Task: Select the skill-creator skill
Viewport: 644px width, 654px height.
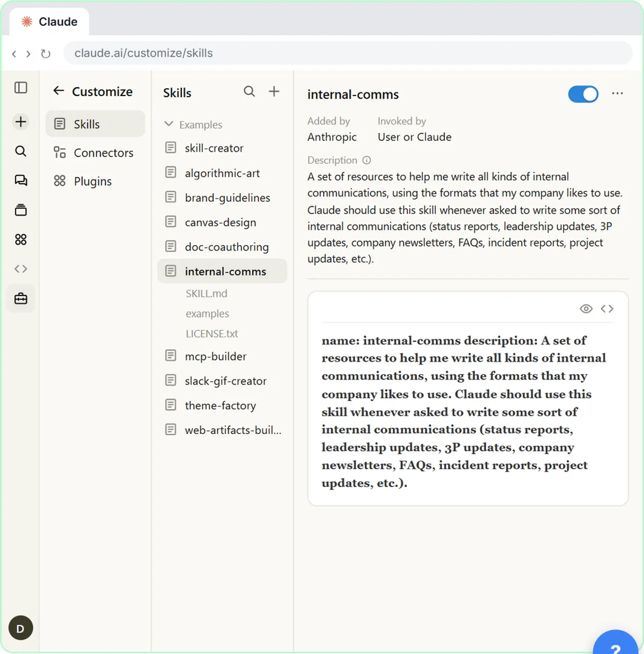Action: (222, 148)
